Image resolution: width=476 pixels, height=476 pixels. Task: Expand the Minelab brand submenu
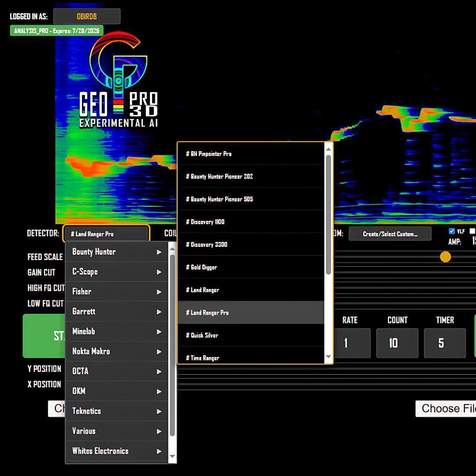117,331
